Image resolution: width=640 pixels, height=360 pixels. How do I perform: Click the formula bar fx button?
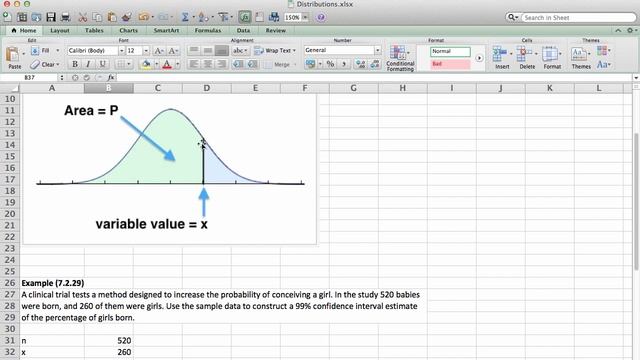click(x=111, y=77)
